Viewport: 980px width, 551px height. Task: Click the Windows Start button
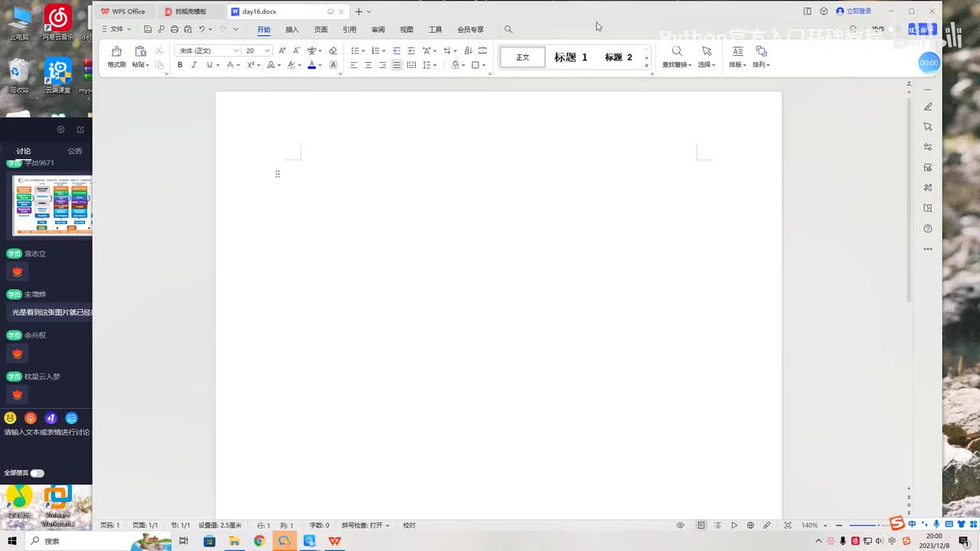12,541
